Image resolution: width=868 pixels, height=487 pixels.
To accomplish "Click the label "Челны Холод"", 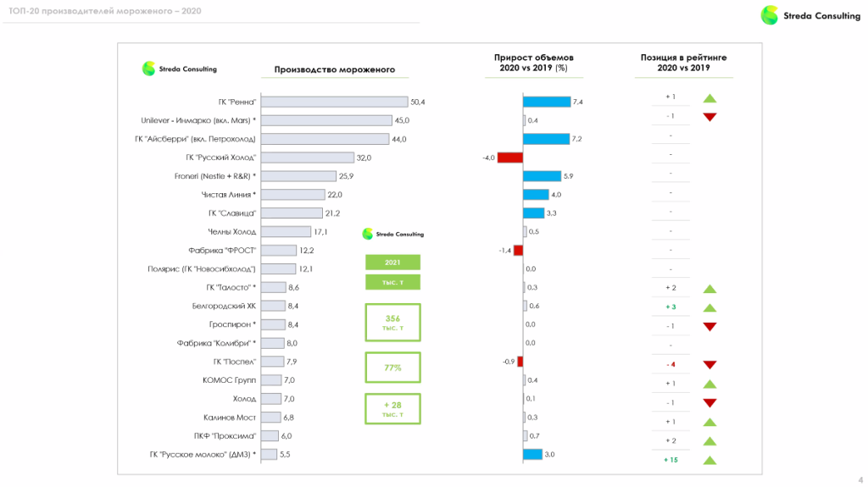I will point(232,232).
